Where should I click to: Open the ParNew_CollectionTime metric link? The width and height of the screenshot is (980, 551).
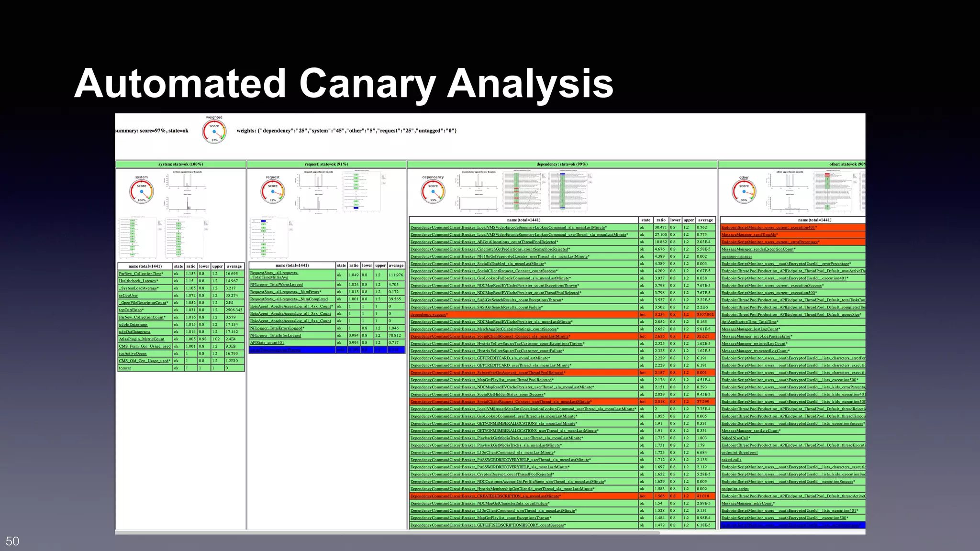click(x=141, y=274)
